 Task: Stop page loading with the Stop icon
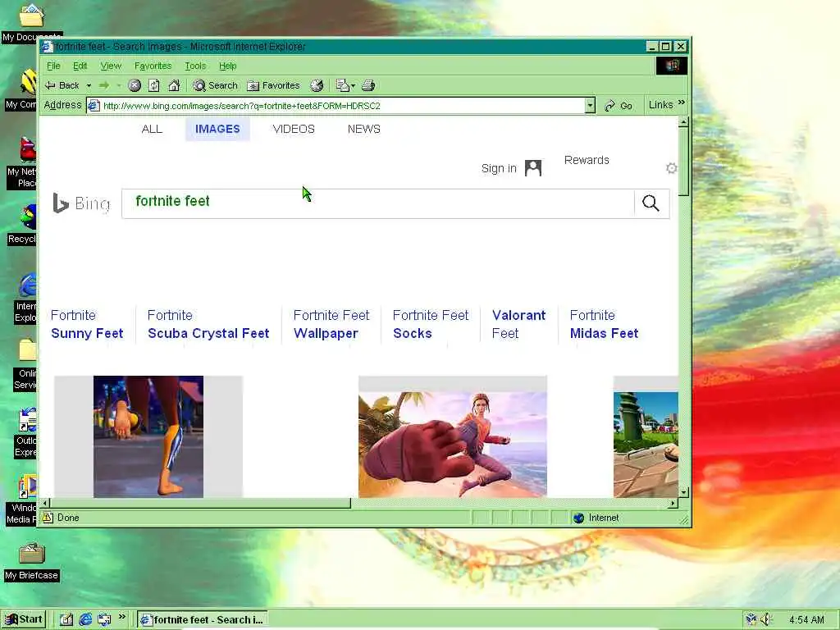pos(135,85)
